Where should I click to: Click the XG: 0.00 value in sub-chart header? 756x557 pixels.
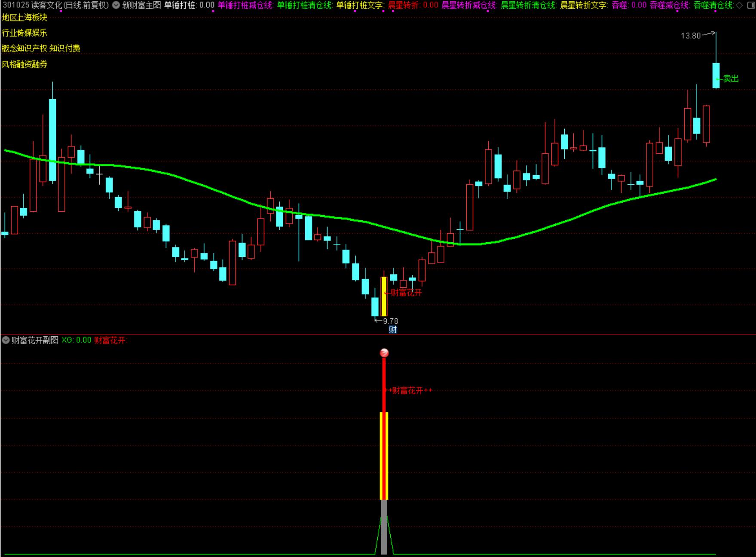(77, 341)
